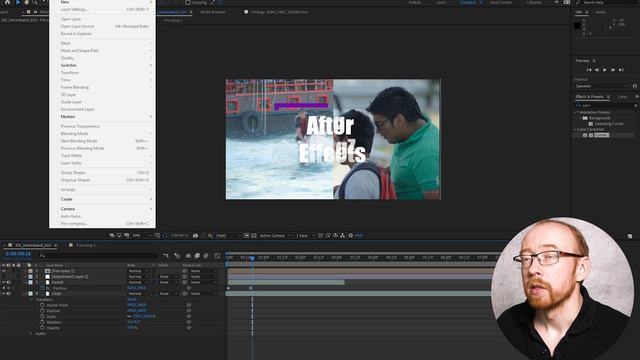Toggle visibility of the Parent layer
Image resolution: width=640 pixels, height=360 pixels.
coord(4,282)
